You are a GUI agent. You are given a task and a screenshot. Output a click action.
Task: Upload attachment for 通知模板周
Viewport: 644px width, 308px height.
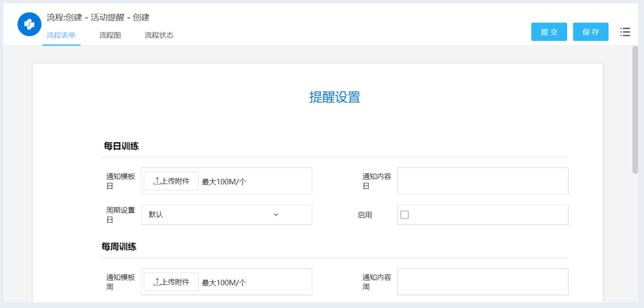pos(171,282)
